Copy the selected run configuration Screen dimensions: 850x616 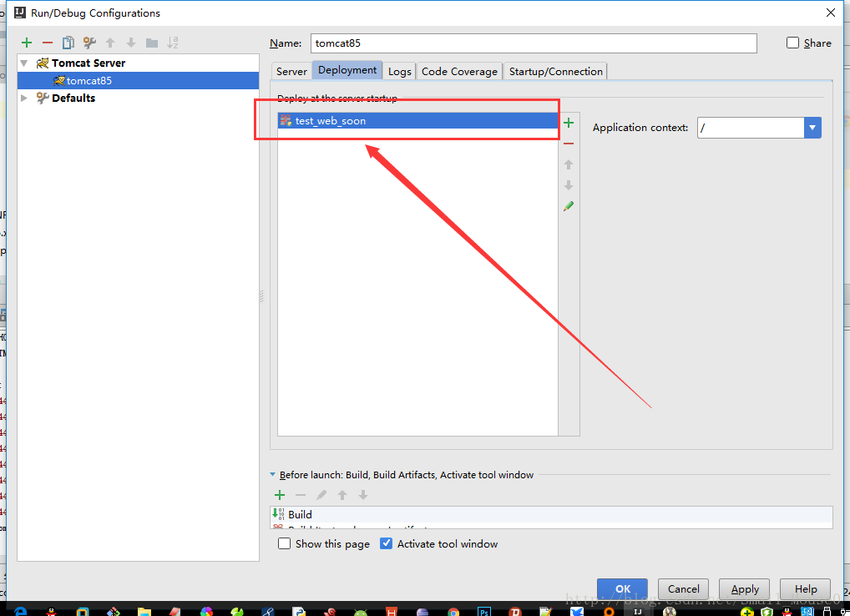click(68, 43)
